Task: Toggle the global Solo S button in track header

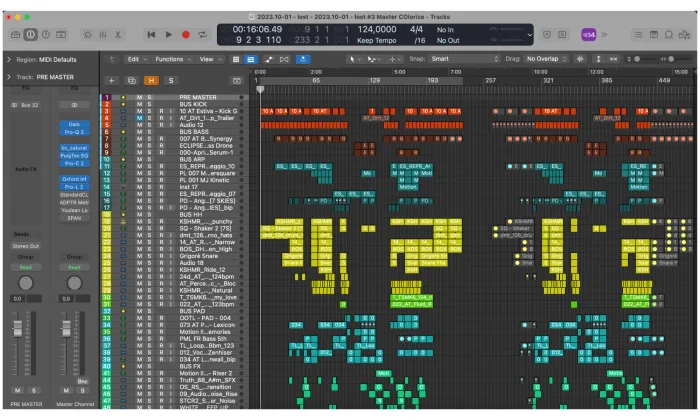Action: click(170, 79)
